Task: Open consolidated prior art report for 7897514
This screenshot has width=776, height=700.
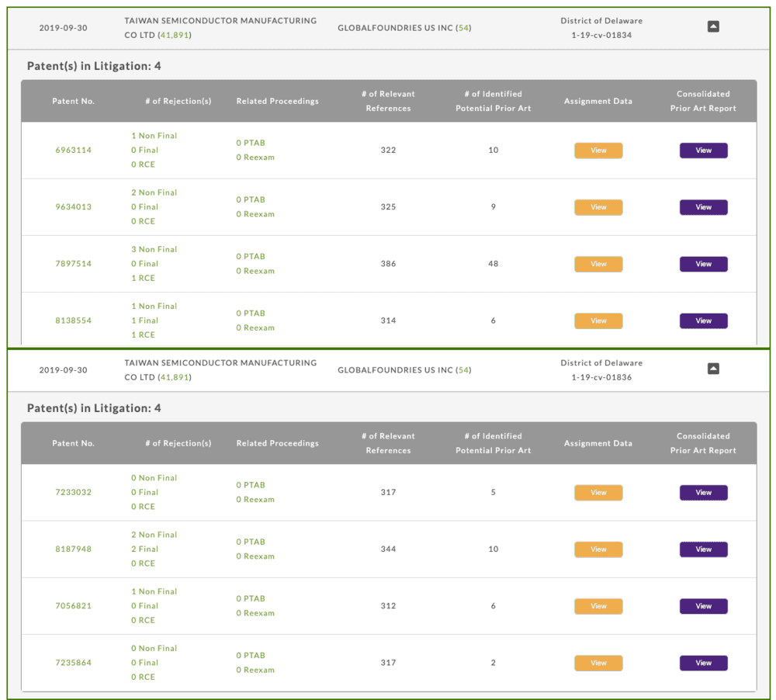Action: (x=703, y=265)
